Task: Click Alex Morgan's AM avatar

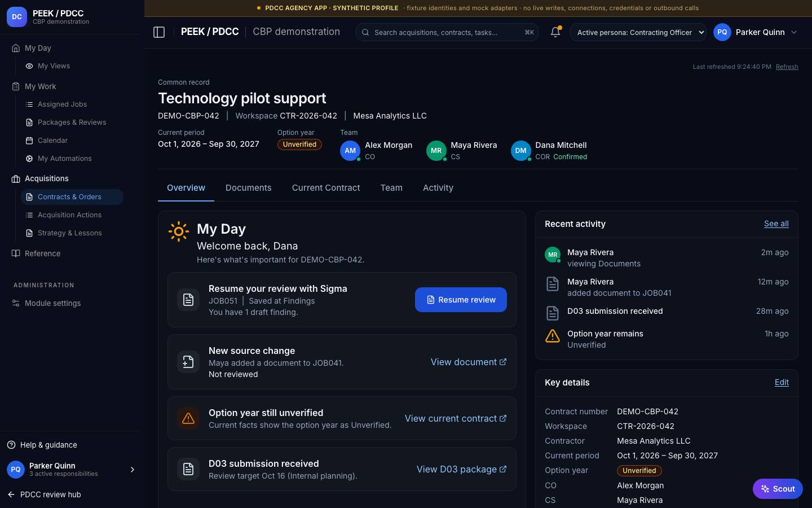Action: point(350,151)
